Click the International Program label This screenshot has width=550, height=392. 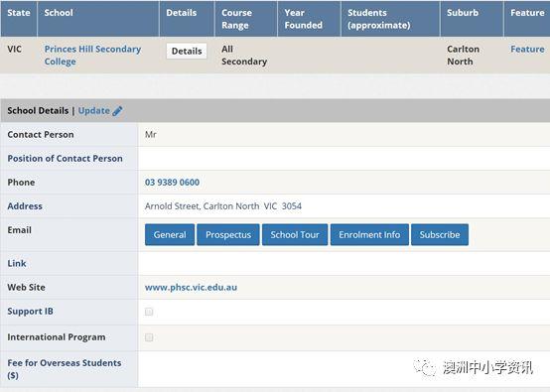tap(57, 337)
